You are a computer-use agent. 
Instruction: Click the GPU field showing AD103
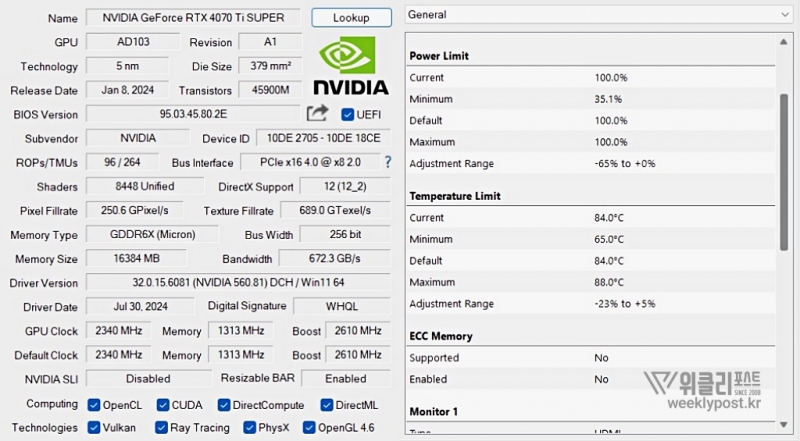pos(133,42)
